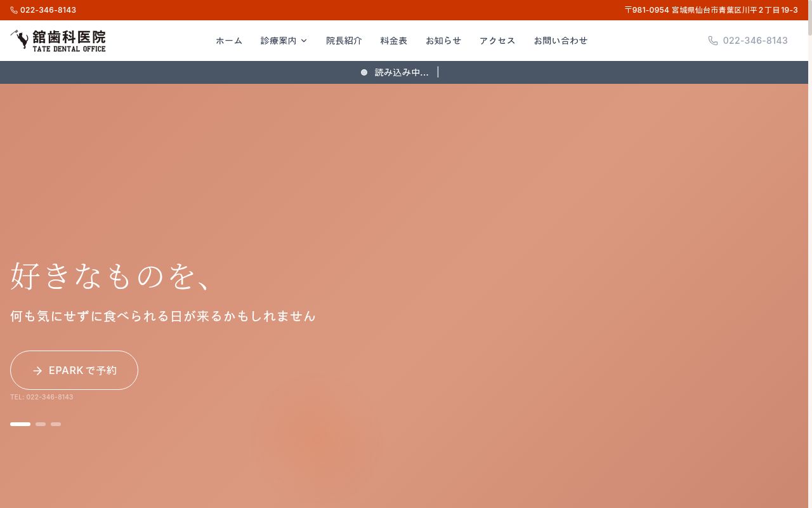Click the TEL: 022-346-8143 text under the button
812x508 pixels.
pyautogui.click(x=42, y=397)
